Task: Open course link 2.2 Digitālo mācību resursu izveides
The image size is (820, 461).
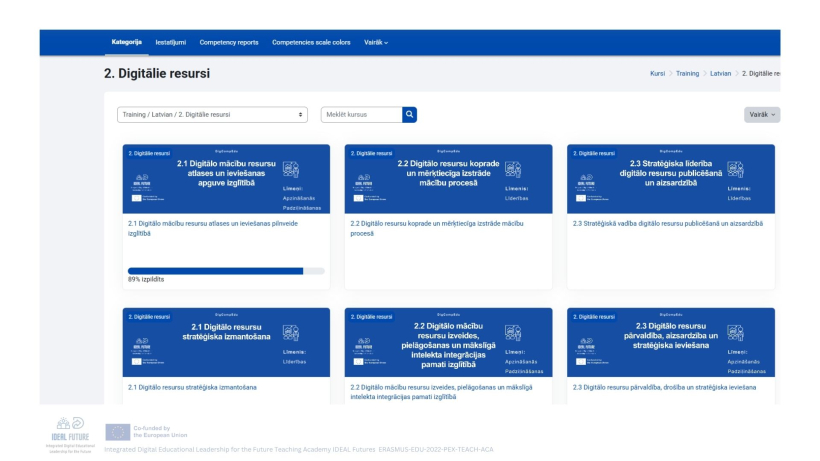Action: coord(441,392)
